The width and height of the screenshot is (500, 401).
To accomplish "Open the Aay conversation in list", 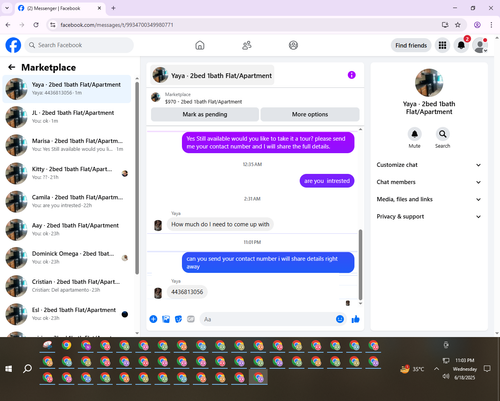I will 67,230.
